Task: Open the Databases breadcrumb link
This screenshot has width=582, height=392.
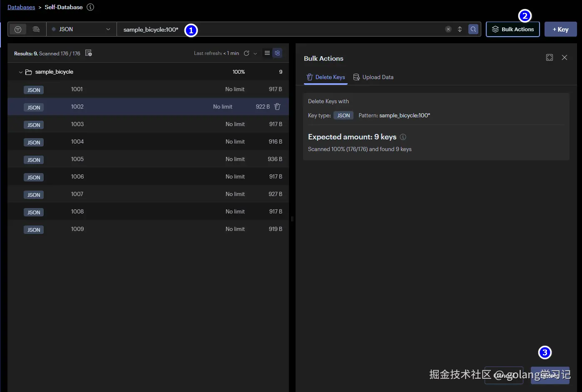Action: [x=21, y=7]
